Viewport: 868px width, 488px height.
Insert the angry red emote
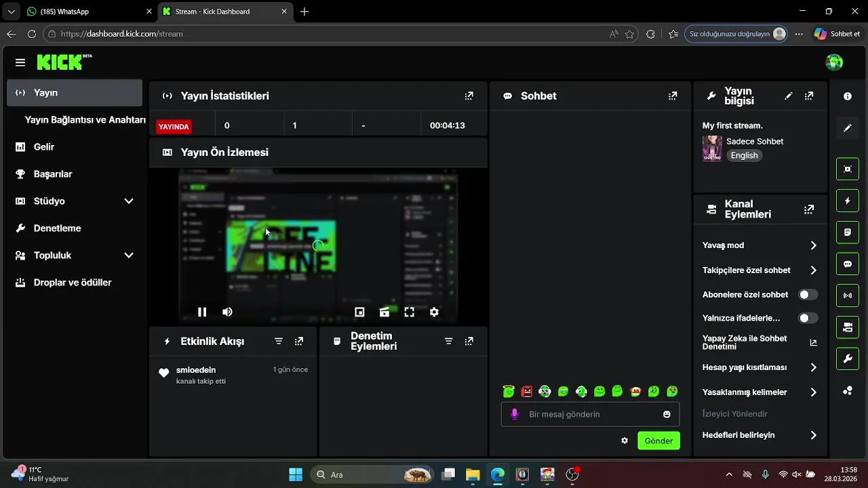[x=527, y=391]
